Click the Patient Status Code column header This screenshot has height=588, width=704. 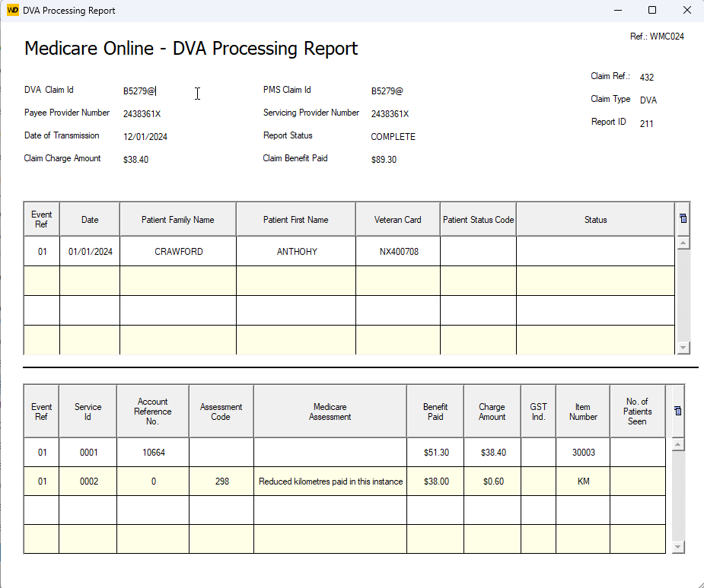478,219
